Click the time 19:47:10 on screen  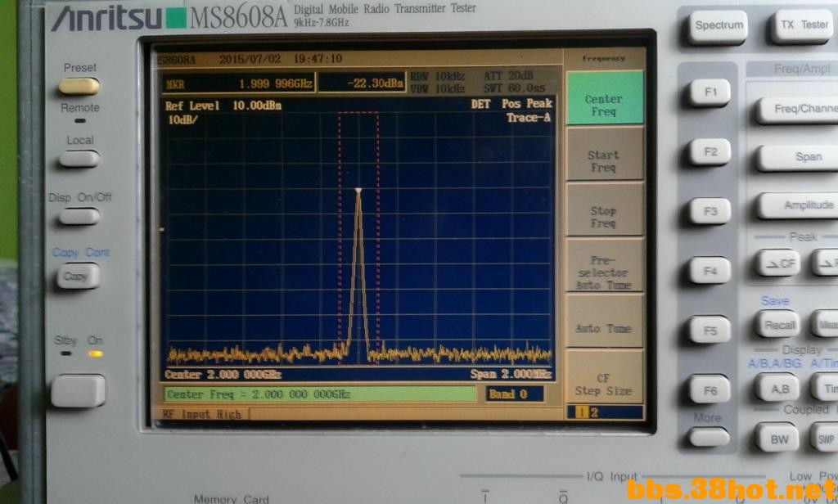click(318, 58)
